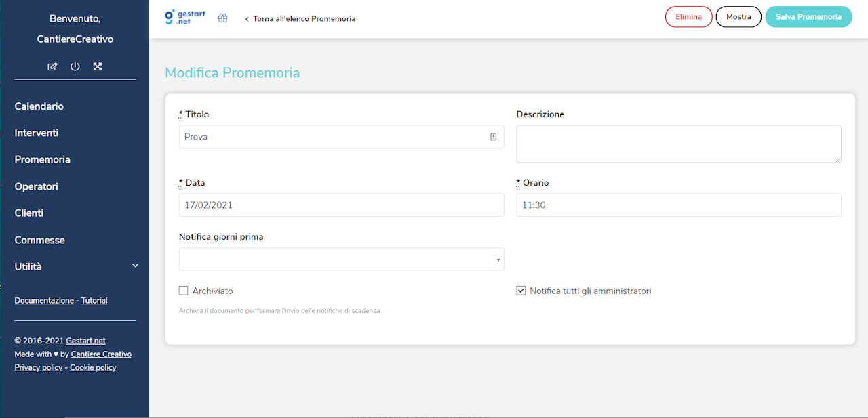This screenshot has height=418, width=868.
Task: Select Clienti from the sidebar
Action: coord(29,213)
